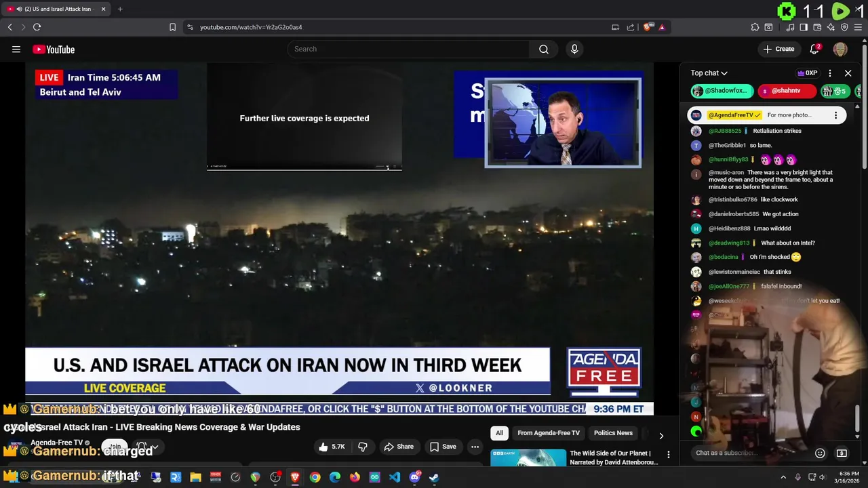868x488 pixels.
Task: Show more filter chips with right arrow
Action: (661, 436)
